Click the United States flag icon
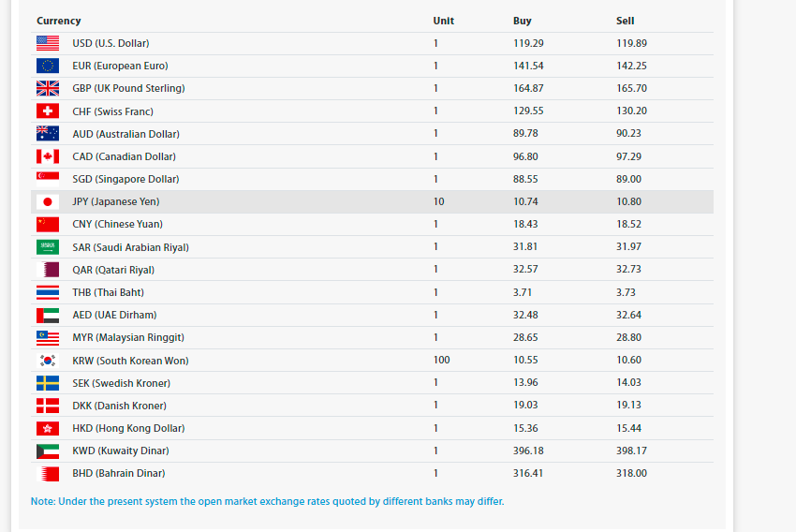This screenshot has width=796, height=532. 48,43
